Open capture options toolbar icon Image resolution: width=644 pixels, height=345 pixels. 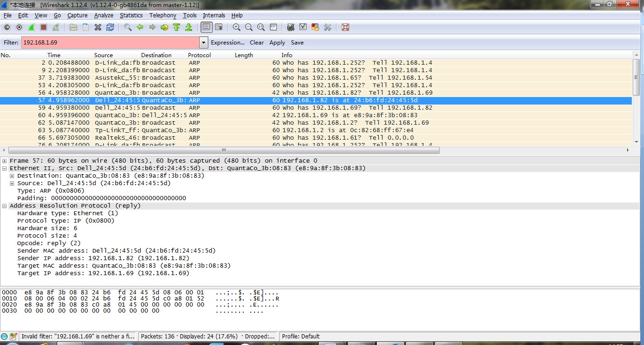pyautogui.click(x=19, y=27)
